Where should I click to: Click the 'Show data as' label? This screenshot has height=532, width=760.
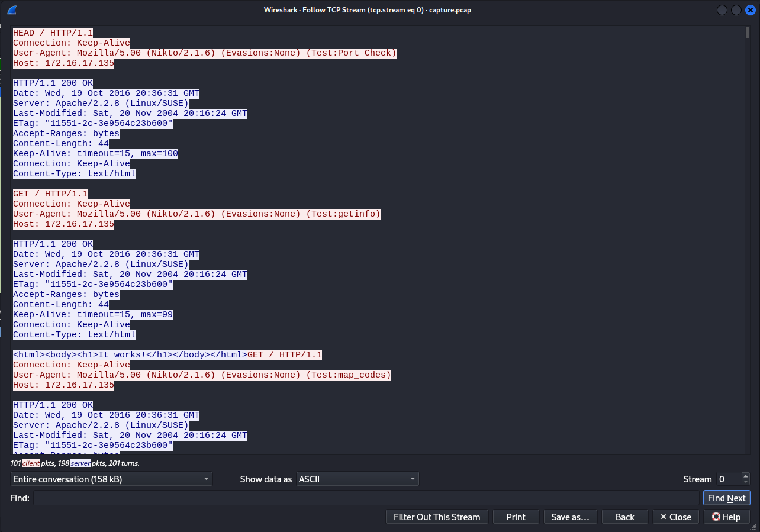[x=266, y=479]
